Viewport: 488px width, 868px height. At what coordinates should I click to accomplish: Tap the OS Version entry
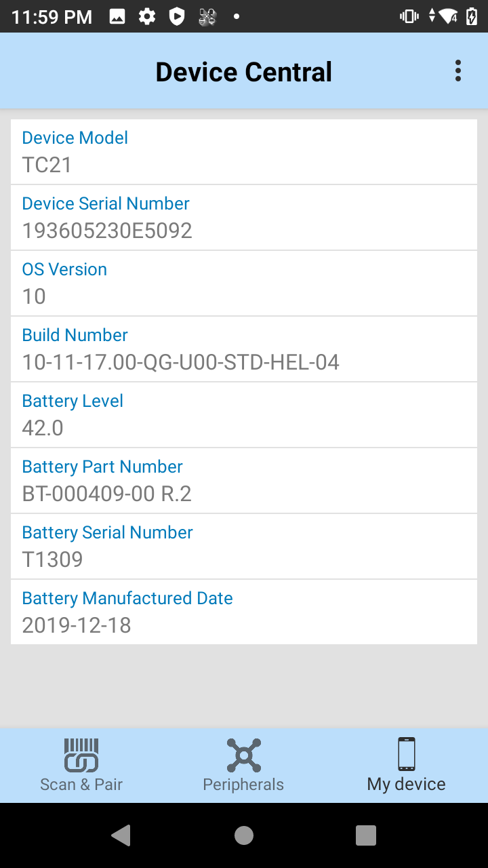pyautogui.click(x=244, y=283)
